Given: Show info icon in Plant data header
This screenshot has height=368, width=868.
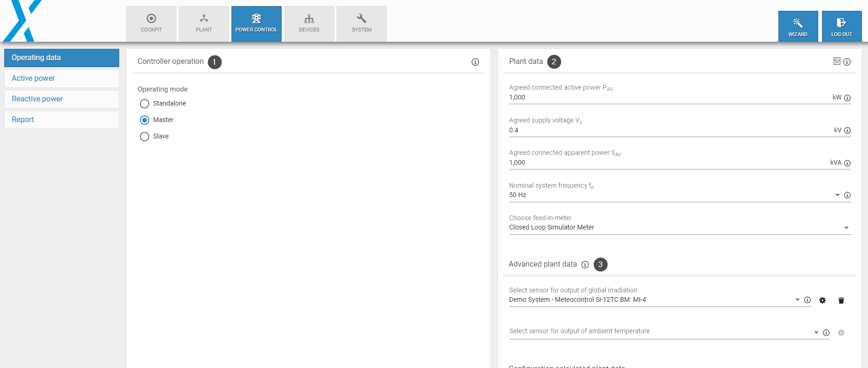Looking at the screenshot, I should (847, 62).
